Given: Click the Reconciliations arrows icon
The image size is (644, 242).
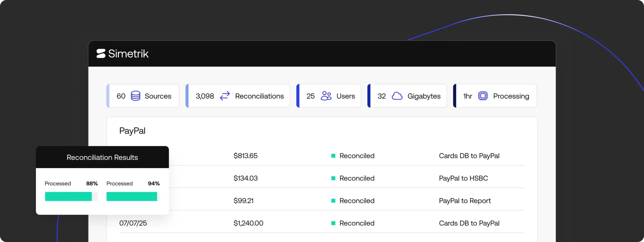Looking at the screenshot, I should click(x=225, y=96).
